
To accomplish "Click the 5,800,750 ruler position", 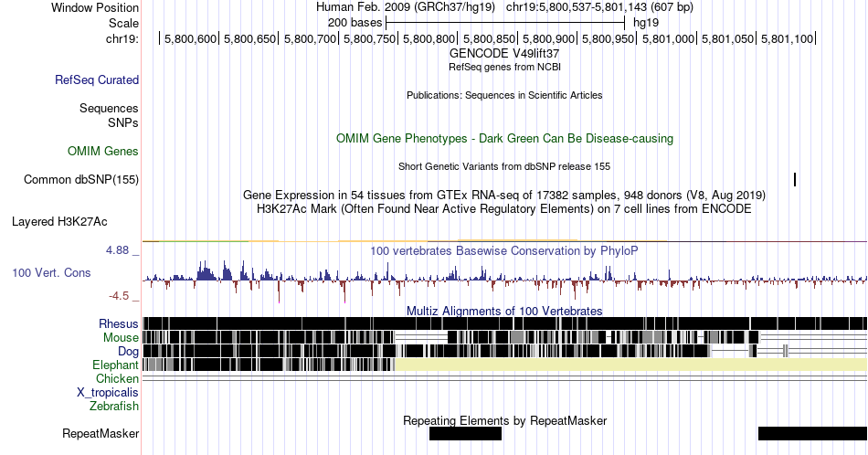I will (369, 38).
